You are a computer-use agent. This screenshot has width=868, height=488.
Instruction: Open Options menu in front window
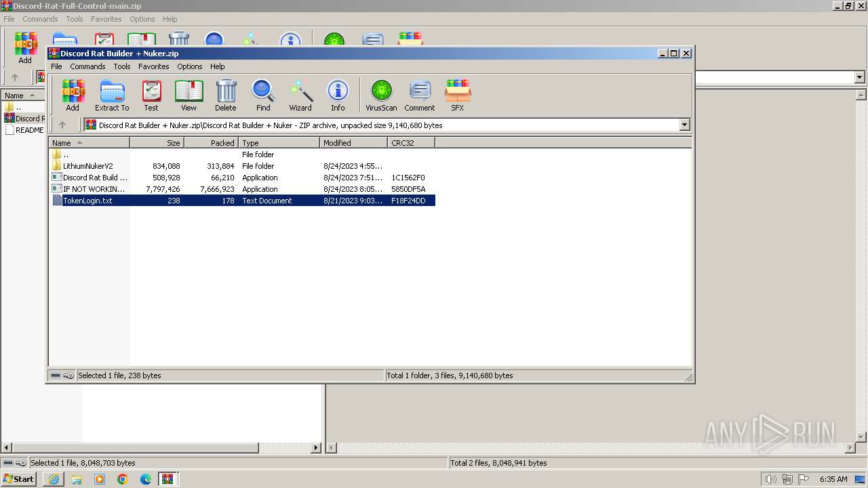[x=190, y=66]
